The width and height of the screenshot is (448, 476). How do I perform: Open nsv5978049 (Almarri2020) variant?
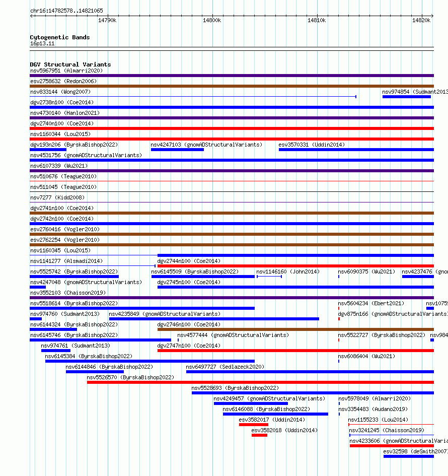click(x=375, y=398)
